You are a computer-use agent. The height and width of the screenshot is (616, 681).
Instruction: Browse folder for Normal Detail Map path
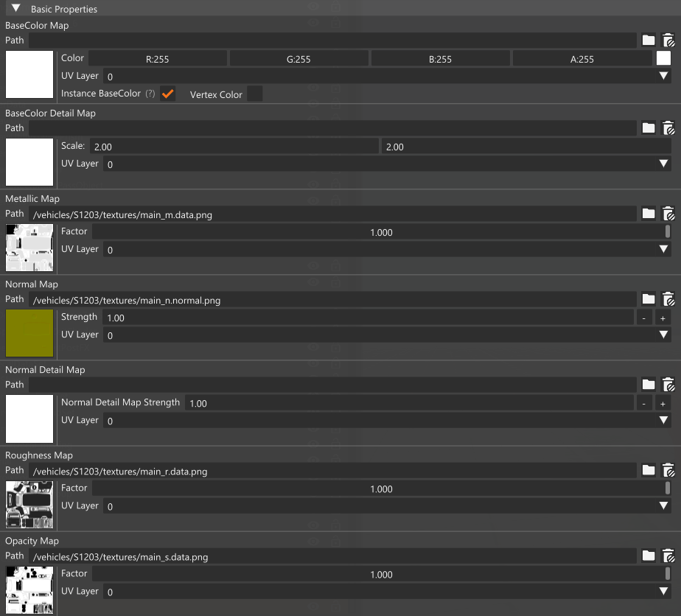tap(649, 385)
